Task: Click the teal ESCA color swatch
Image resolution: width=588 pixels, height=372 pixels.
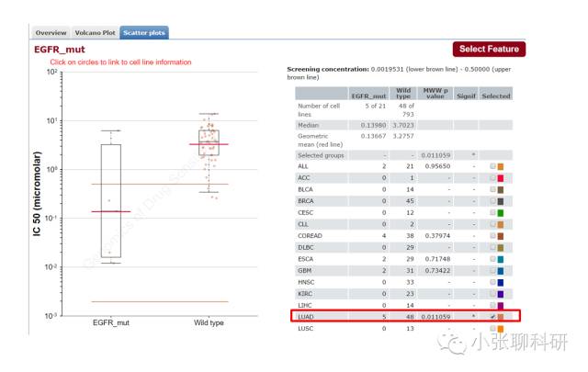Action: click(x=500, y=260)
